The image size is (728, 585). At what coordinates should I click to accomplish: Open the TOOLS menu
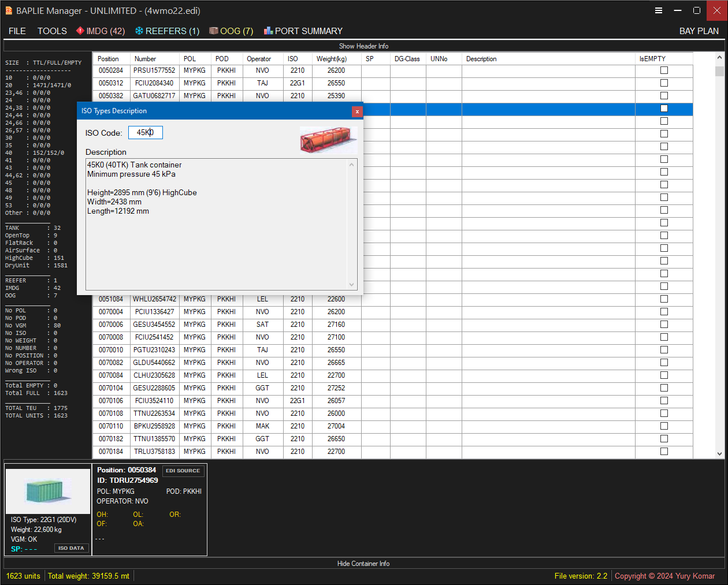[51, 31]
